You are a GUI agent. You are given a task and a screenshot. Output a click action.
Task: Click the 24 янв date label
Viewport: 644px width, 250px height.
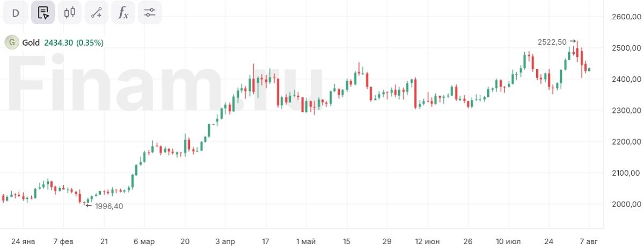pos(23,241)
